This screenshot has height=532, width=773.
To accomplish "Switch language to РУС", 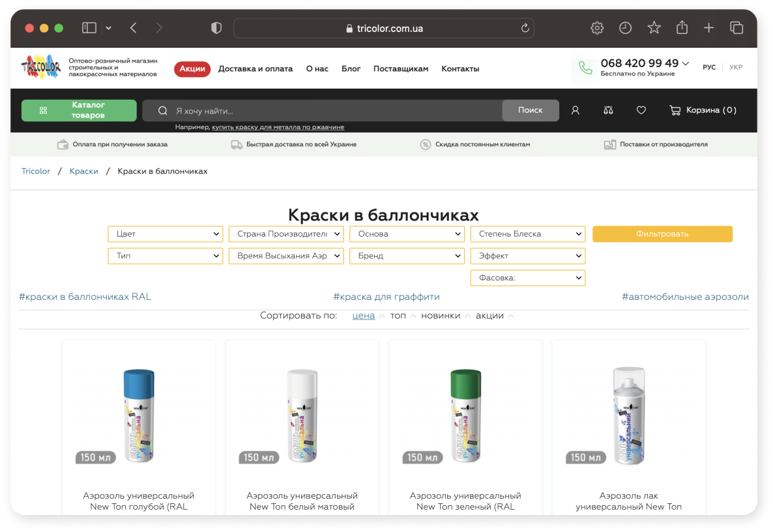I will [x=709, y=67].
